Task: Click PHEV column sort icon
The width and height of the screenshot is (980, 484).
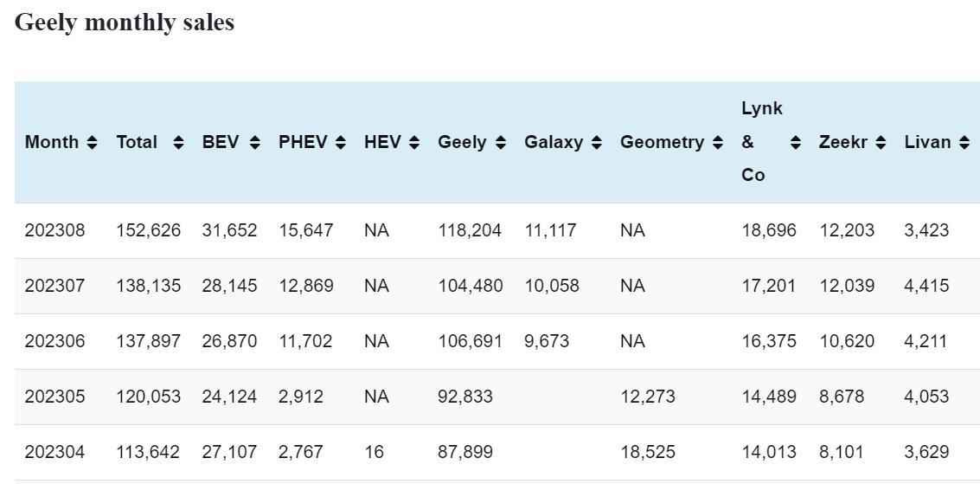Action: point(341,142)
